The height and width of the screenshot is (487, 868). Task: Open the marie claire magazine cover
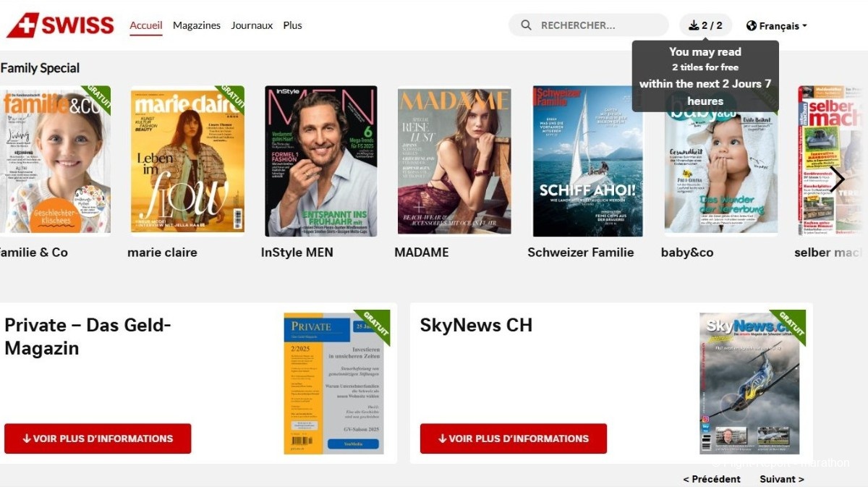(187, 161)
